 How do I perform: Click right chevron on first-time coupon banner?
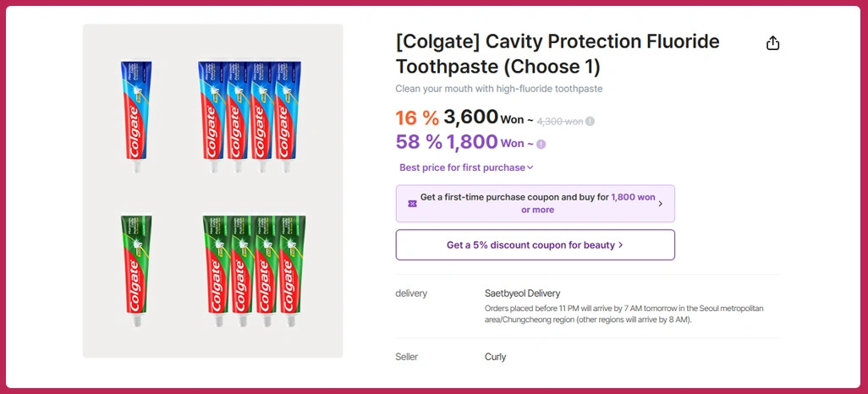[x=661, y=204]
